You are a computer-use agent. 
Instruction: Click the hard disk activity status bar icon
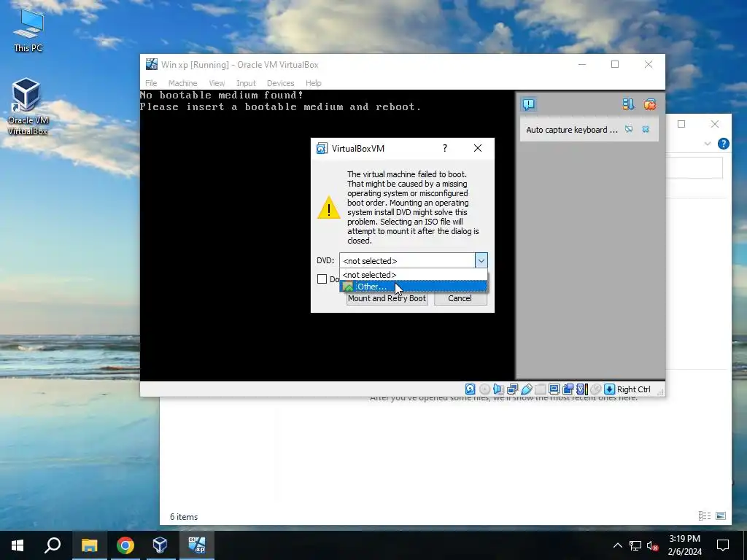click(x=471, y=389)
